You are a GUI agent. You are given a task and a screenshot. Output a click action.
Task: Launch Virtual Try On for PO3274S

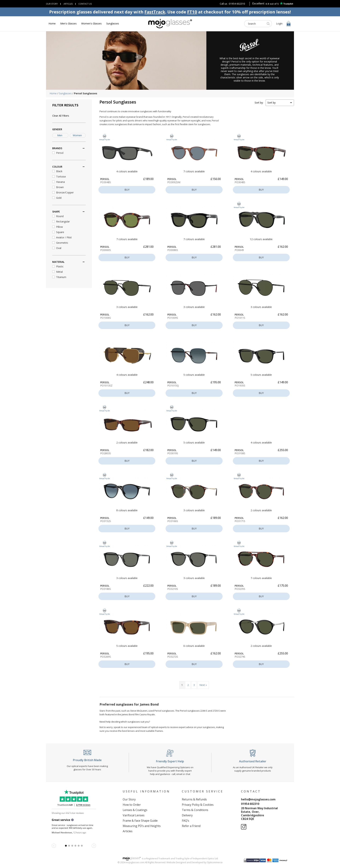point(239,612)
